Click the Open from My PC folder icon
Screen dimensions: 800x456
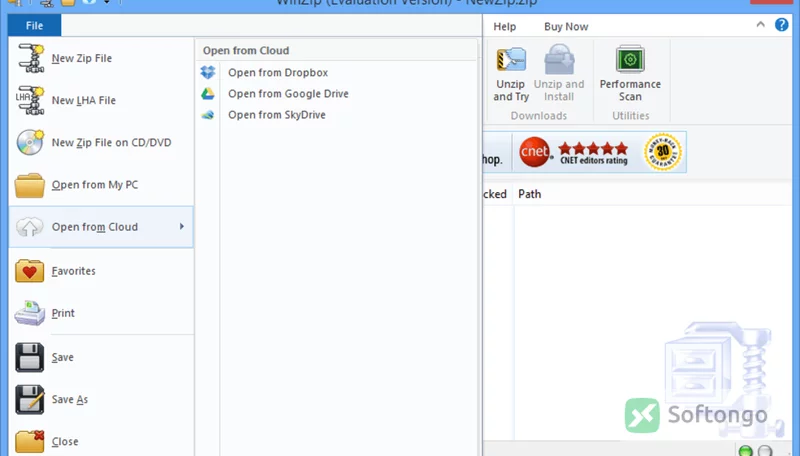(30, 185)
